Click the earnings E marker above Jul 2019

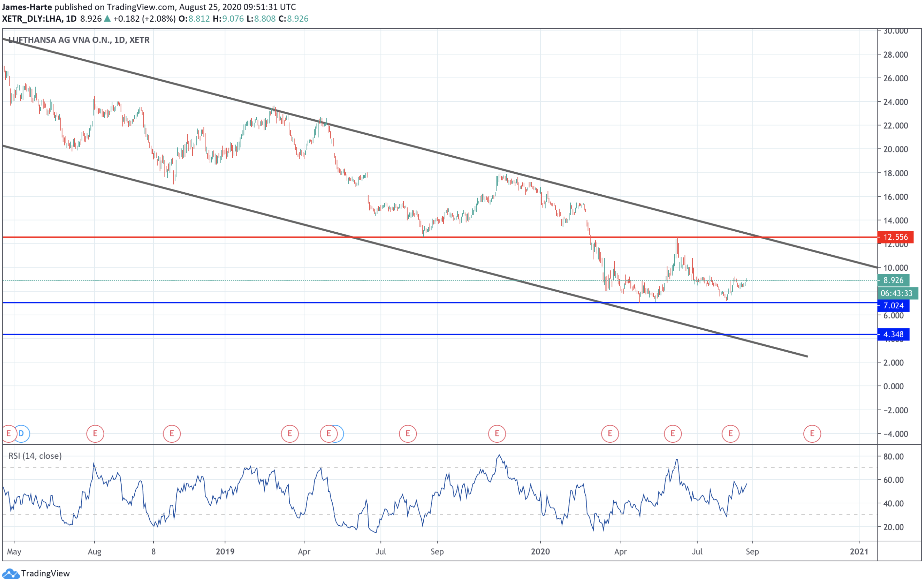pyautogui.click(x=408, y=434)
